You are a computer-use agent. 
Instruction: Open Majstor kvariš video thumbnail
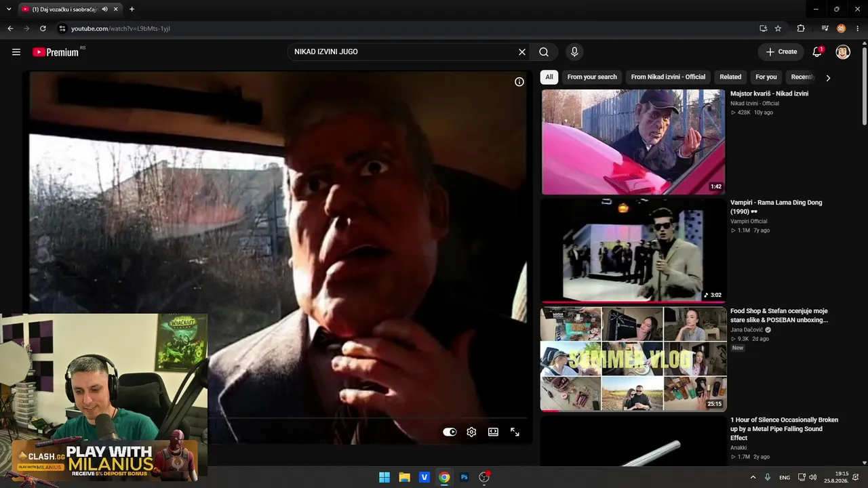point(633,142)
